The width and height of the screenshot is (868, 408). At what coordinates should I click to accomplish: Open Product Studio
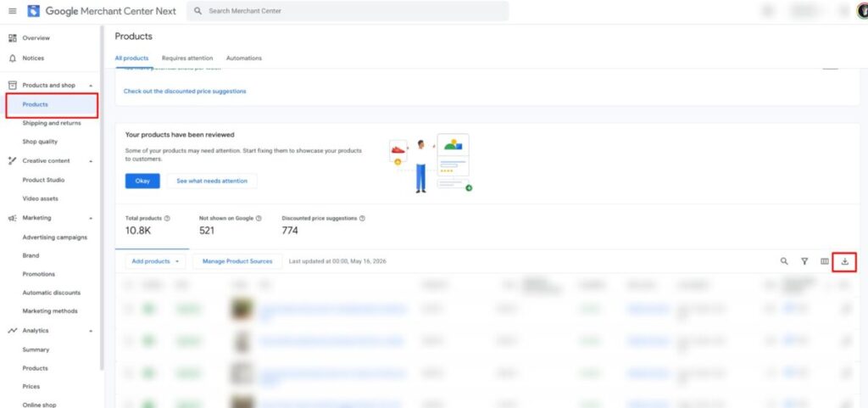[43, 180]
